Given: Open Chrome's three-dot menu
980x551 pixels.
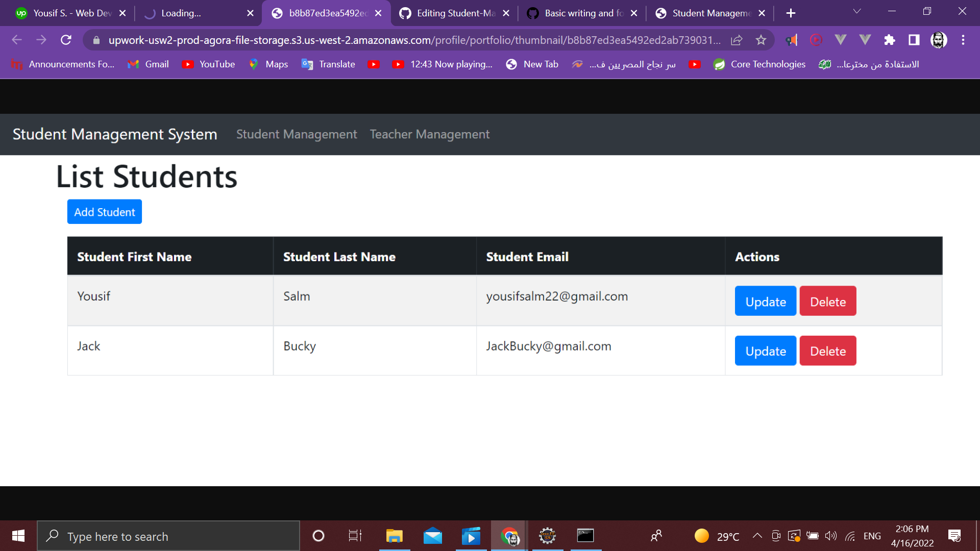Looking at the screenshot, I should tap(964, 40).
